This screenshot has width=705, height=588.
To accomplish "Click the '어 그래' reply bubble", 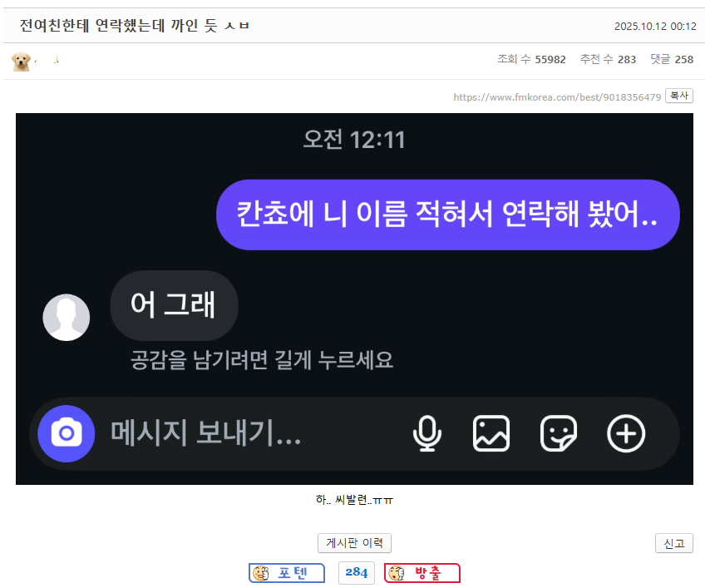I will tap(174, 305).
